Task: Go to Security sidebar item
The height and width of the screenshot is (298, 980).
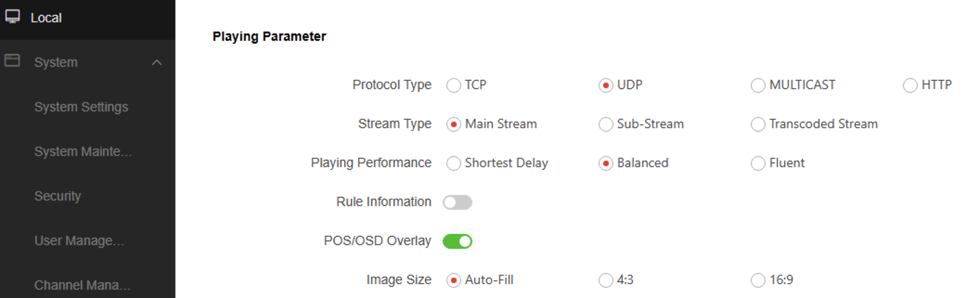Action: (x=58, y=196)
